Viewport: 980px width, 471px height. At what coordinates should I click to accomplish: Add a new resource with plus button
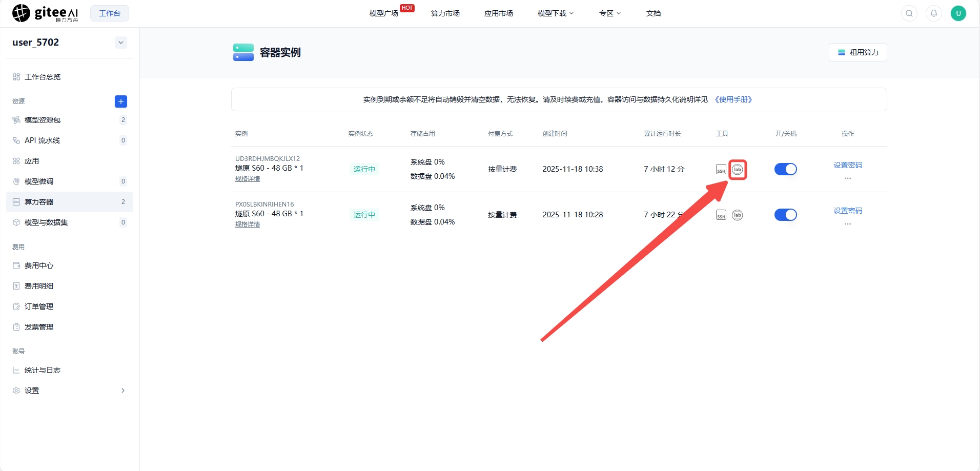pos(121,101)
